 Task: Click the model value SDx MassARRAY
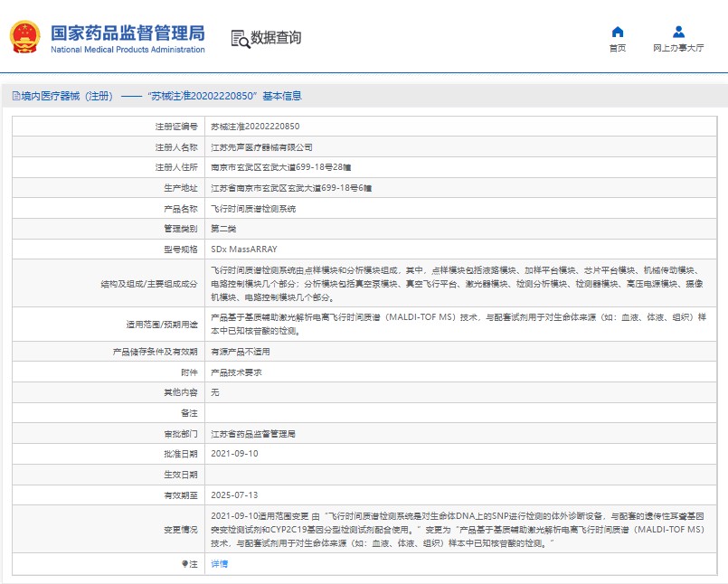[244, 249]
